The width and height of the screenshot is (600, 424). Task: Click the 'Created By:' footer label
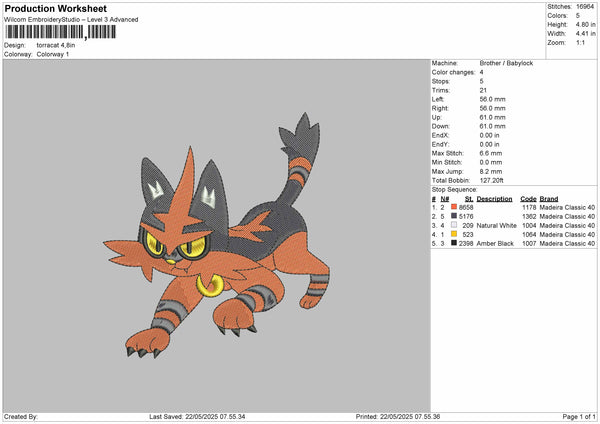21,417
